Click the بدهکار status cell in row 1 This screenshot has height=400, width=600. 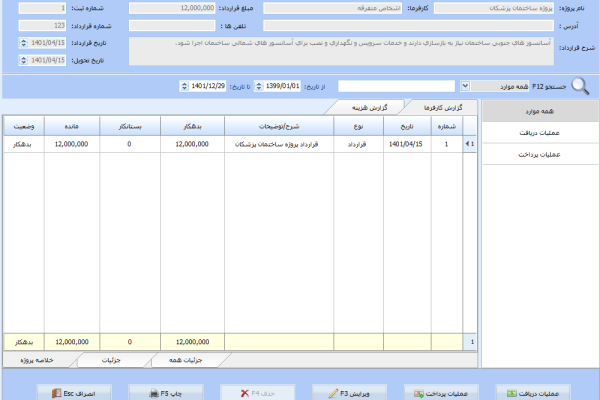(x=24, y=144)
